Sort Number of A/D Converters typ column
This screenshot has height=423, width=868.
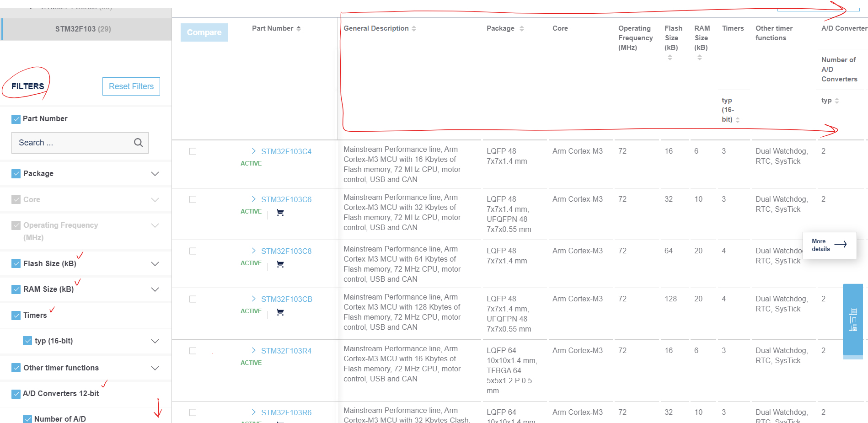pos(837,101)
